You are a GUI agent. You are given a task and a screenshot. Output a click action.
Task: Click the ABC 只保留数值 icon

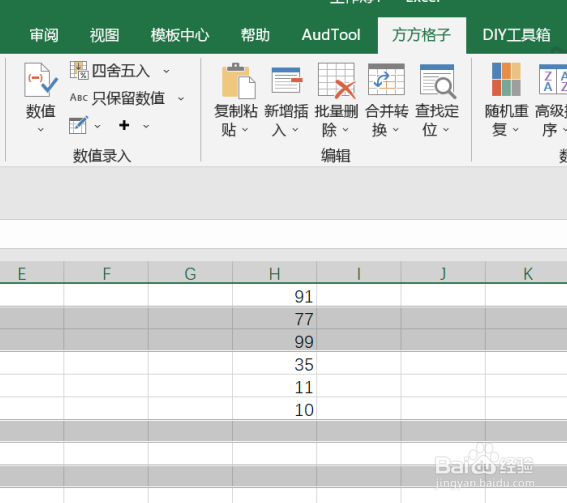[x=79, y=98]
